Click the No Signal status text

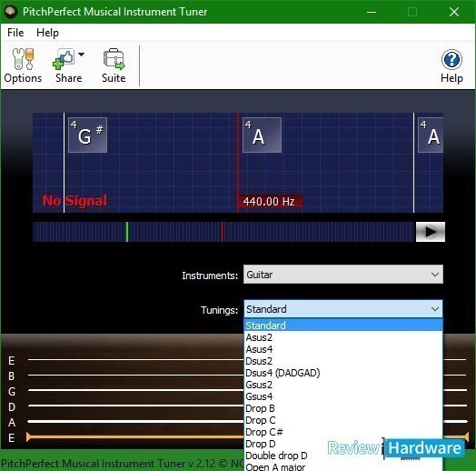[74, 201]
